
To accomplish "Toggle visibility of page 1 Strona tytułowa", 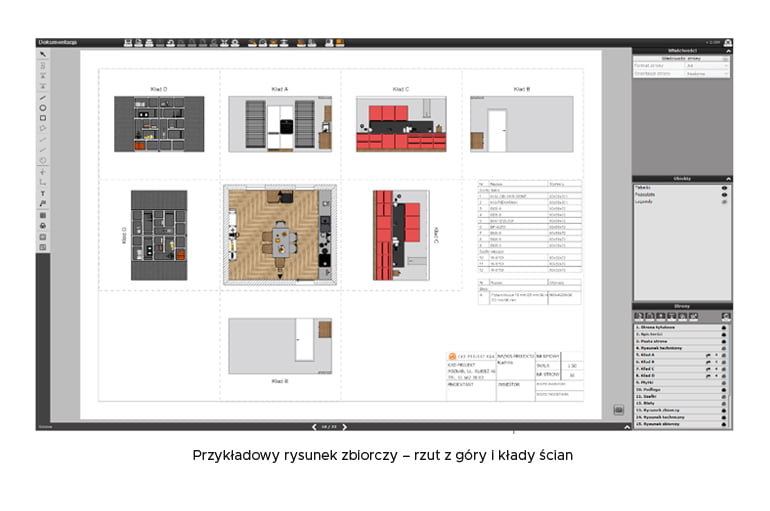I will pyautogui.click(x=724, y=327).
